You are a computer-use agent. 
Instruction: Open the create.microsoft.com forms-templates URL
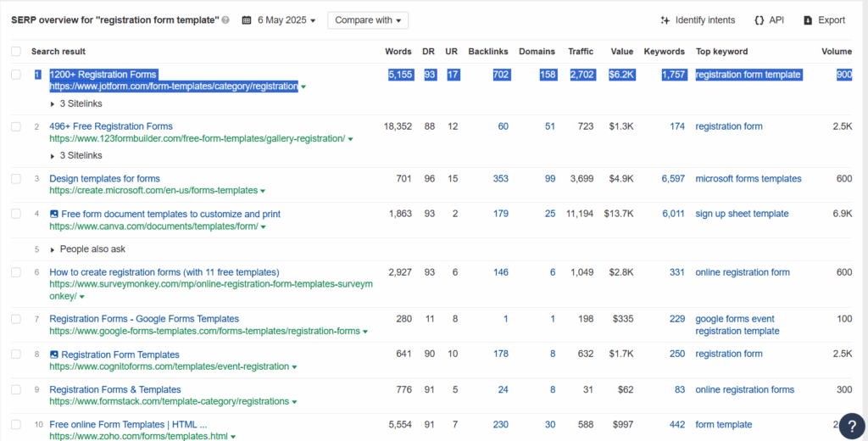coord(153,191)
